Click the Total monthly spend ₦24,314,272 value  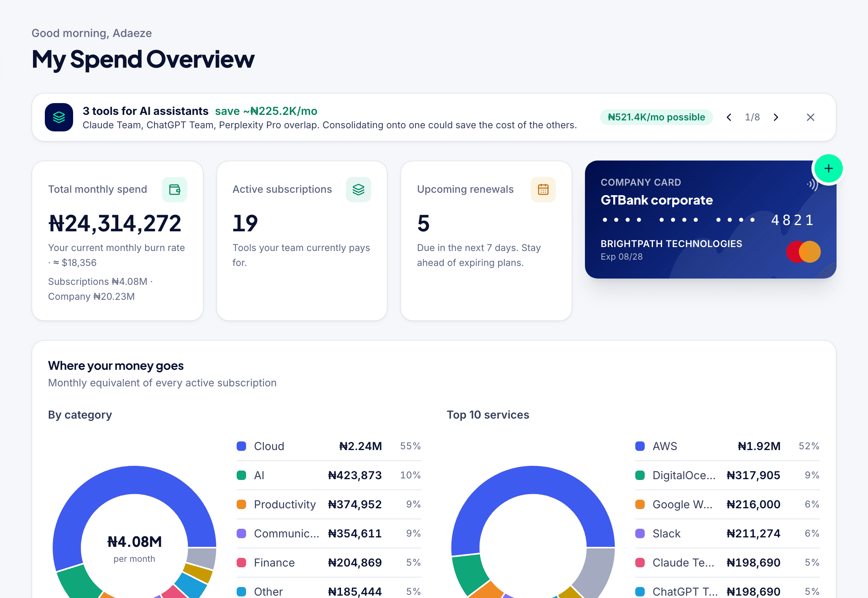point(115,223)
